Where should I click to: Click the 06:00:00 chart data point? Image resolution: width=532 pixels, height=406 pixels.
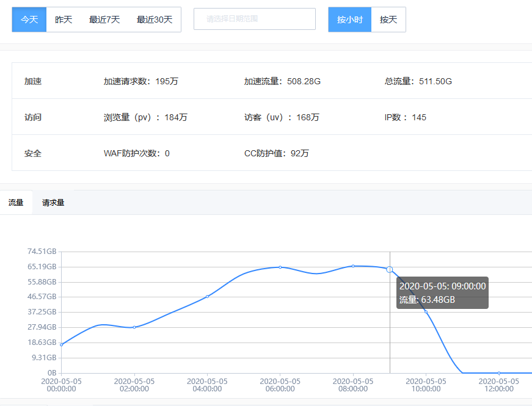tap(280, 267)
